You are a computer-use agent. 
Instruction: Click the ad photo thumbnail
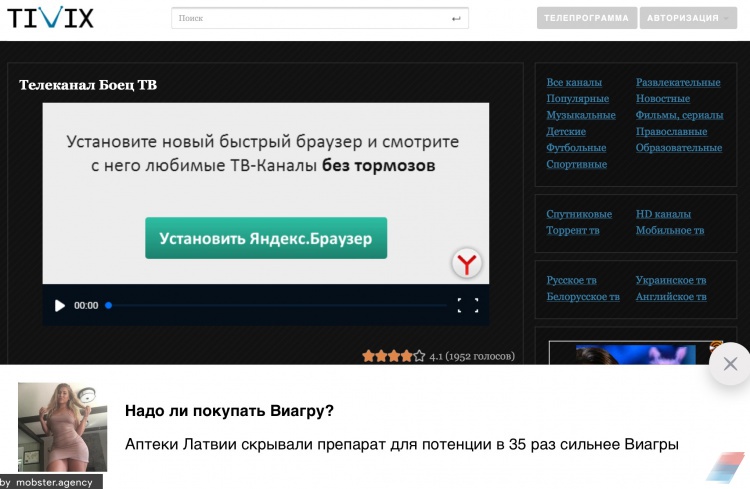[x=63, y=427]
